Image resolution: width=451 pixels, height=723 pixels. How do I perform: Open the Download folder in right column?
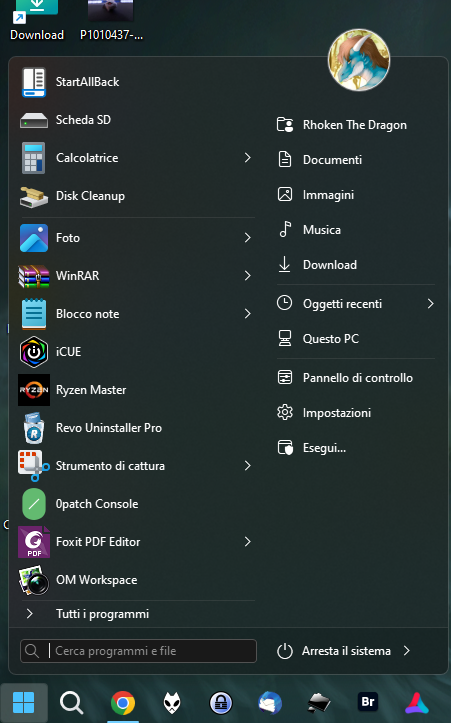point(355,265)
